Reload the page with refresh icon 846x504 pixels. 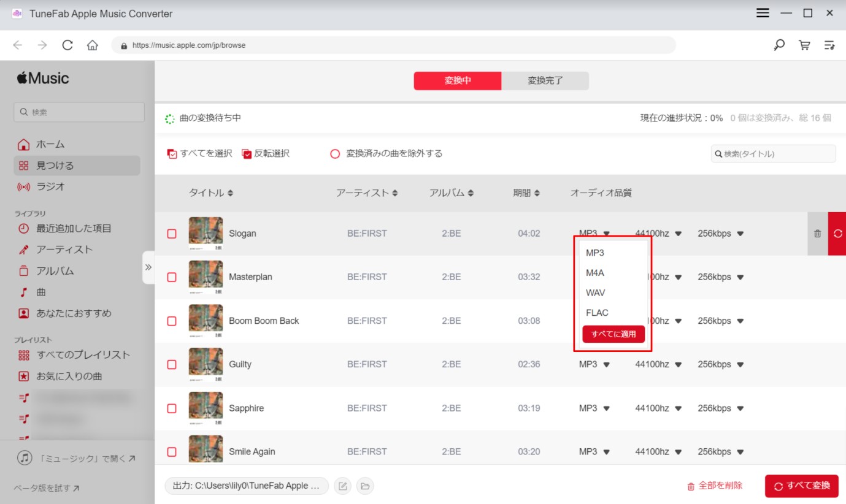click(x=67, y=45)
